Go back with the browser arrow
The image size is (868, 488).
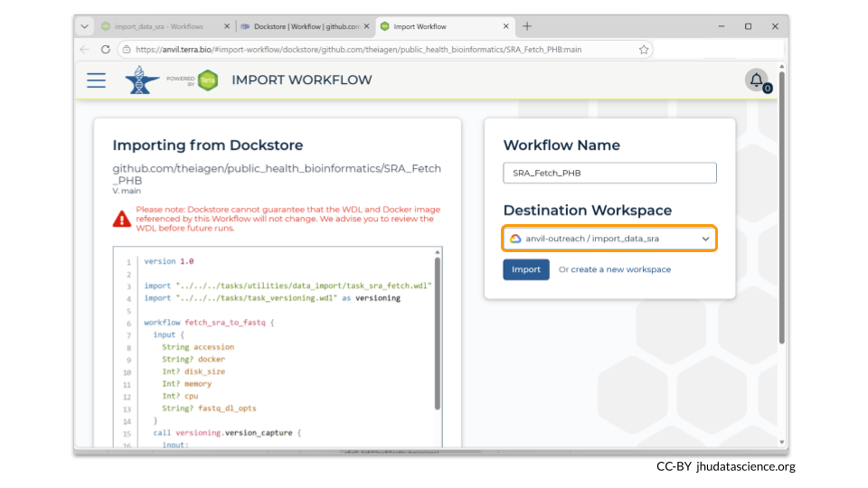pyautogui.click(x=85, y=49)
